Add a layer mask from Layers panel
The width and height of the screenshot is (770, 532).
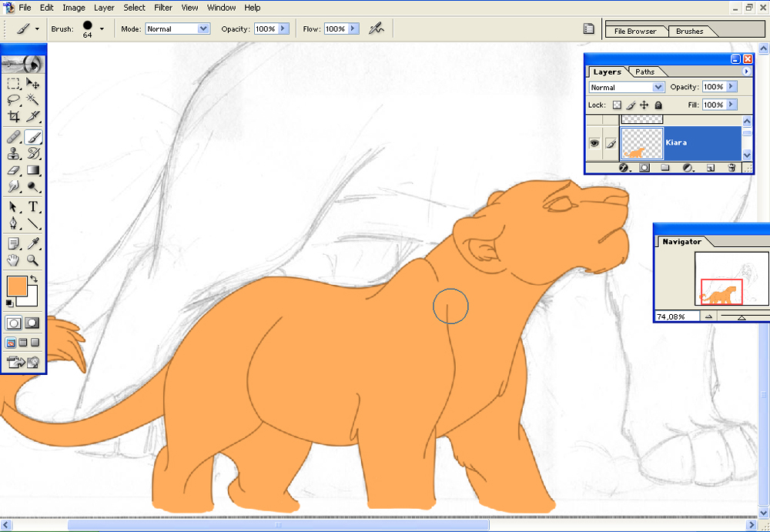pyautogui.click(x=644, y=168)
